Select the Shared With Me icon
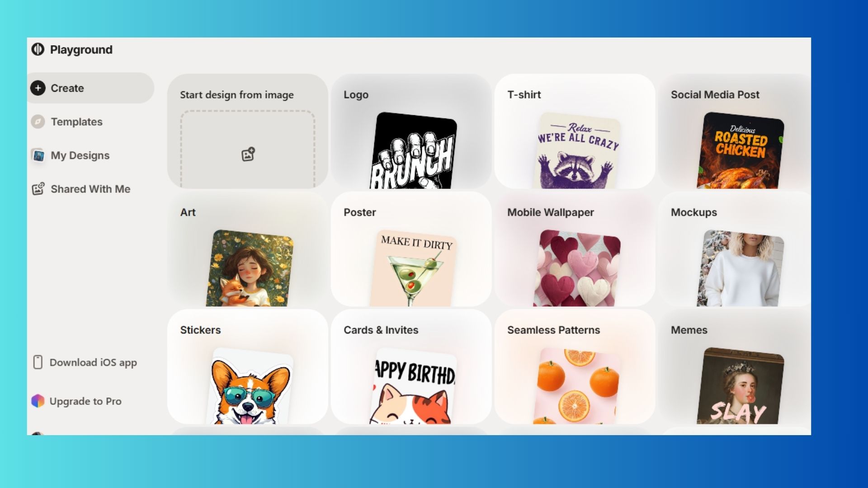This screenshot has height=488, width=868. click(x=37, y=189)
